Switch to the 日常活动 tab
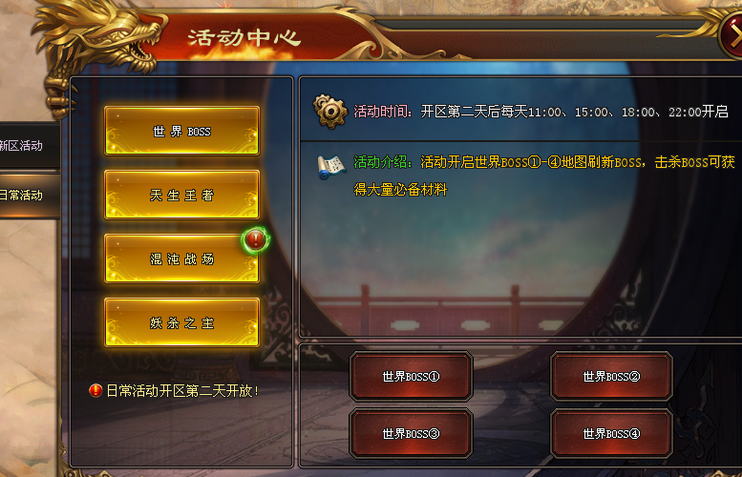Screen dimensions: 742x477 pos(29,195)
